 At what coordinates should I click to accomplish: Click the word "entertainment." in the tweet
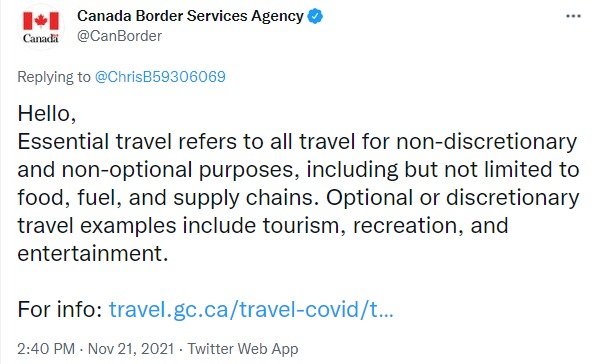pos(93,254)
